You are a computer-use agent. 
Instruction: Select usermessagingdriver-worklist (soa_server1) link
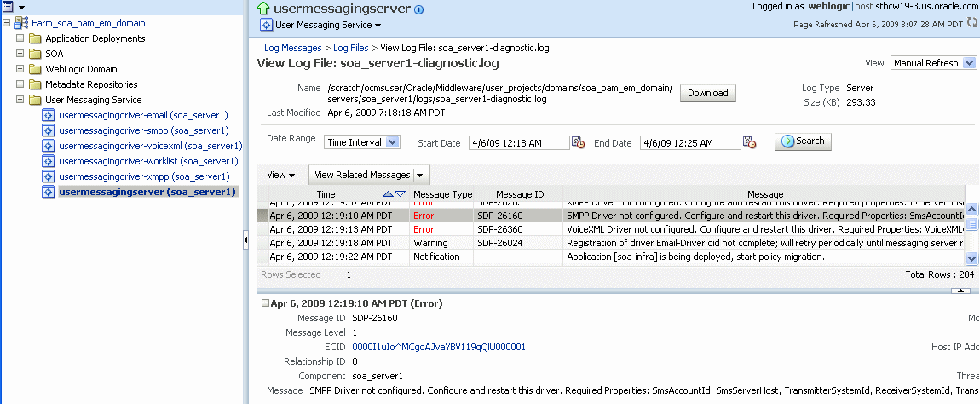148,161
